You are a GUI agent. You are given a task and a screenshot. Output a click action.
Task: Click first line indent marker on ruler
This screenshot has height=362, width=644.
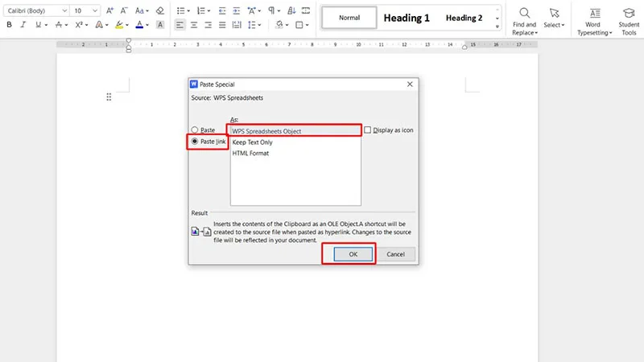[129, 41]
